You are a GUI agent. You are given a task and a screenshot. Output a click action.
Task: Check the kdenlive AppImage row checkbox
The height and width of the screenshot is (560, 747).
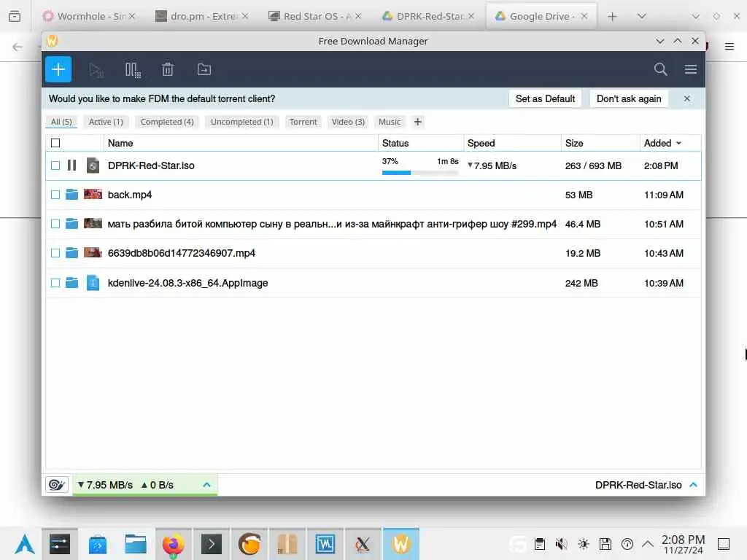[x=55, y=283]
